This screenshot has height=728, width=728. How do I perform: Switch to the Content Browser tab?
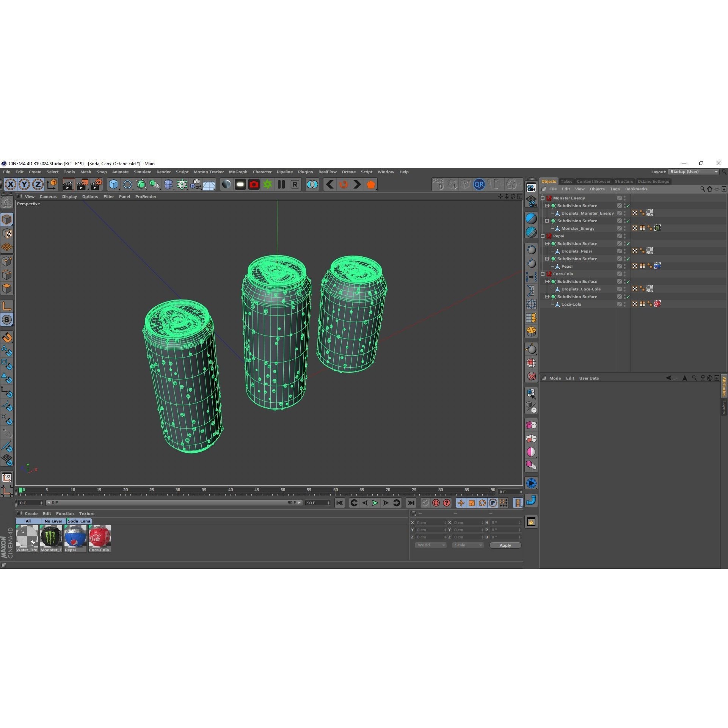(594, 181)
